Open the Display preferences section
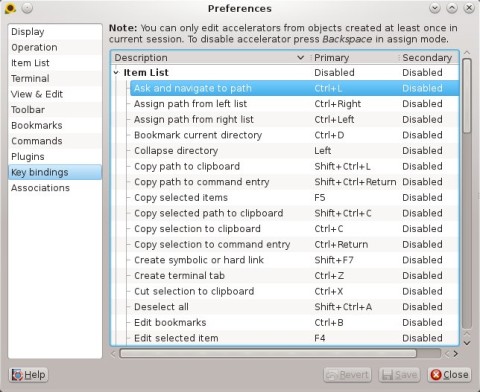The image size is (480, 392). (x=55, y=32)
